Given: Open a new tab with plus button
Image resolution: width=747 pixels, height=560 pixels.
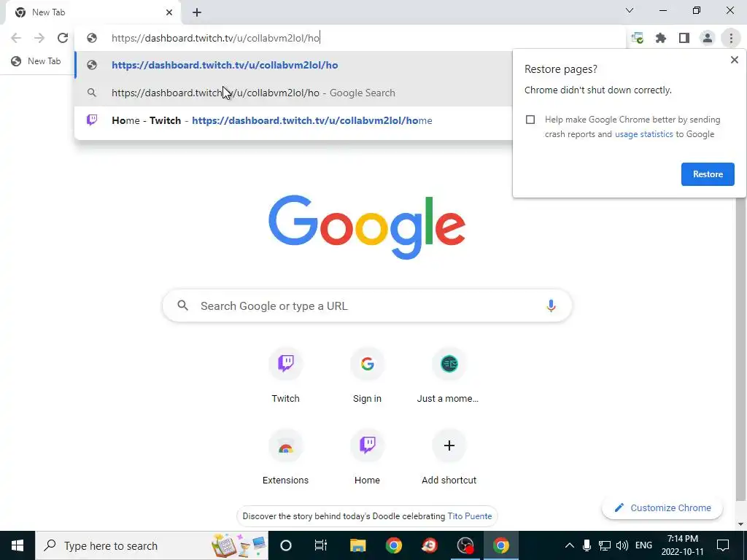Looking at the screenshot, I should coord(197,12).
